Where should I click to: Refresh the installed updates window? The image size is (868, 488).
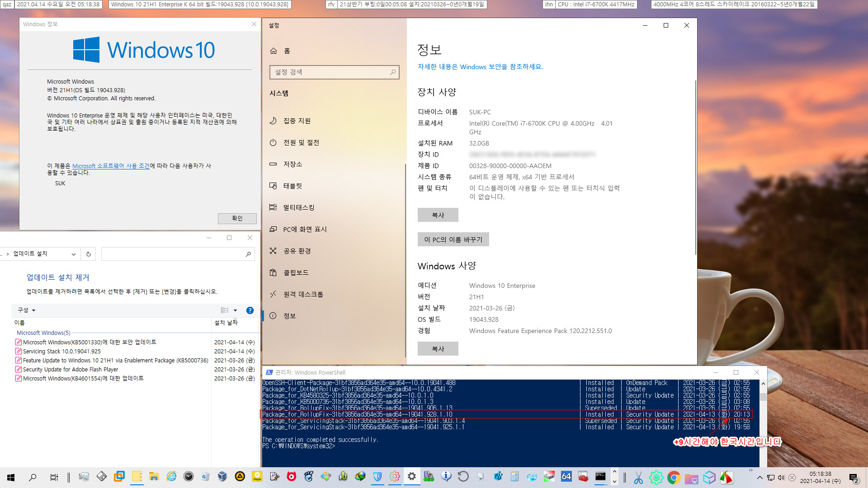[89, 254]
